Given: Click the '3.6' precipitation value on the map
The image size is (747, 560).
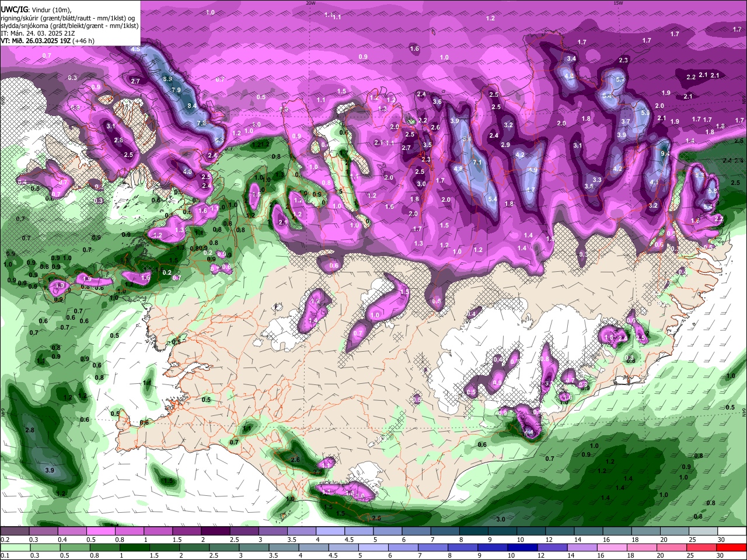Looking at the screenshot, I should pyautogui.click(x=437, y=102).
